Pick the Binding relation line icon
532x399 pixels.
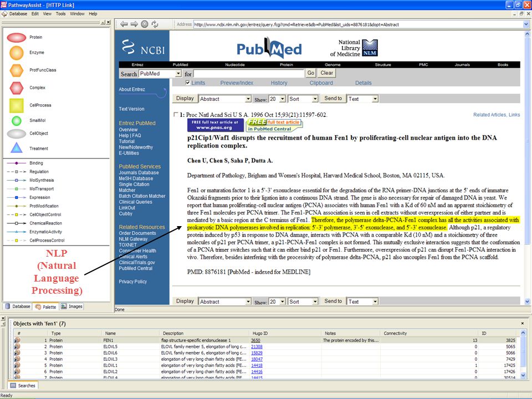click(x=16, y=163)
